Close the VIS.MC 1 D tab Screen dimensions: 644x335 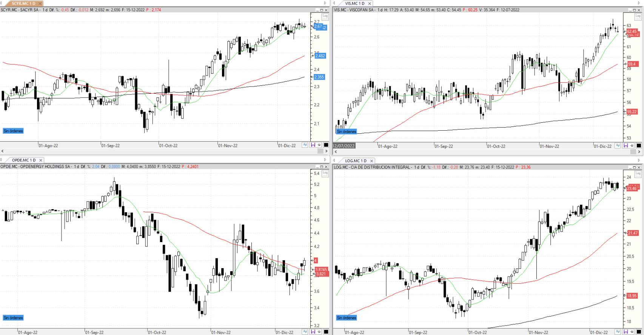point(369,3)
